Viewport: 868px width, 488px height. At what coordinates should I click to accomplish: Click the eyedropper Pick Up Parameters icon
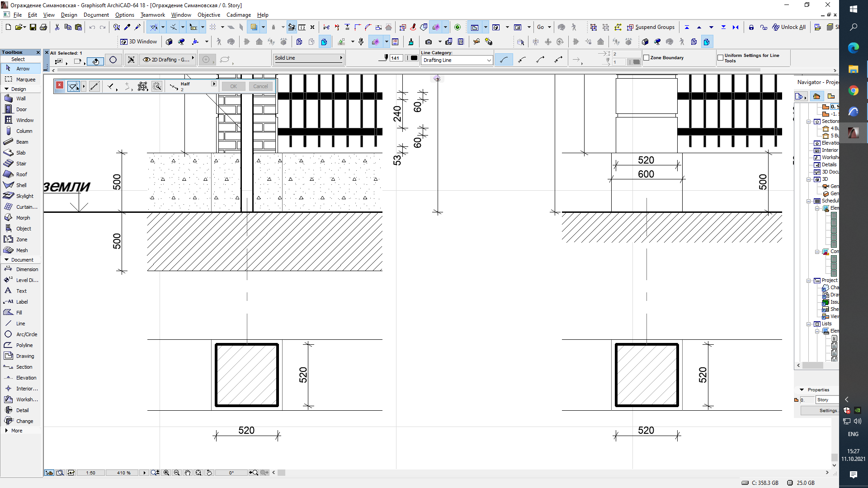(127, 27)
